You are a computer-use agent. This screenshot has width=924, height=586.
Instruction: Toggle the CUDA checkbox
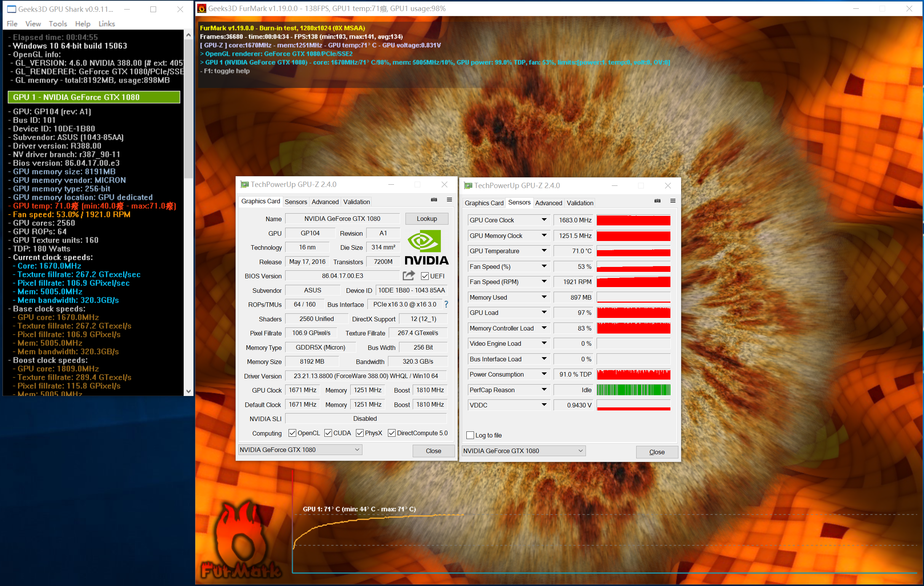328,433
